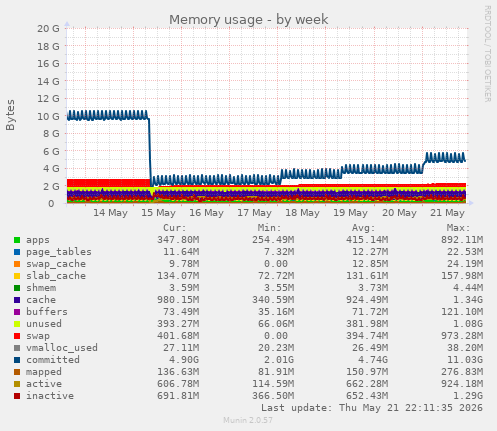497x431 pixels.
Task: Click the green apps legend swatch
Action: (x=17, y=240)
